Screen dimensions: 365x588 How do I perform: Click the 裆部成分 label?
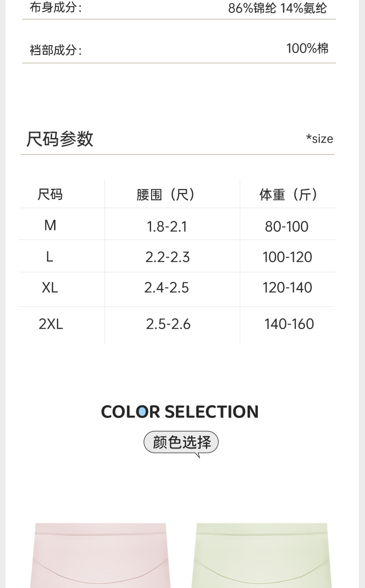tap(55, 50)
